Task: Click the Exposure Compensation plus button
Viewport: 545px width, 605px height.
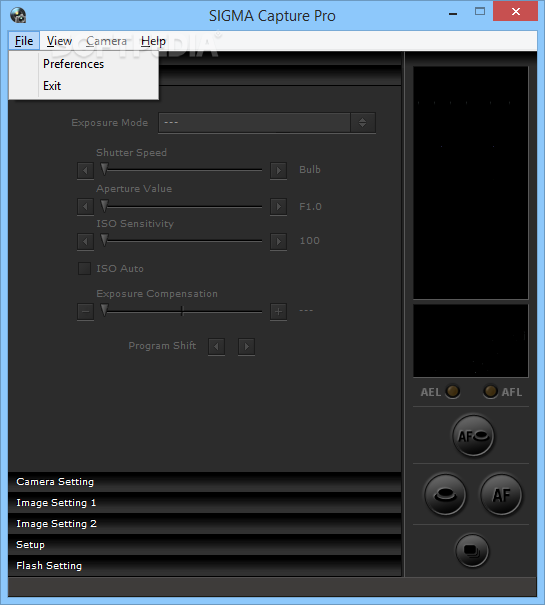Action: click(278, 311)
